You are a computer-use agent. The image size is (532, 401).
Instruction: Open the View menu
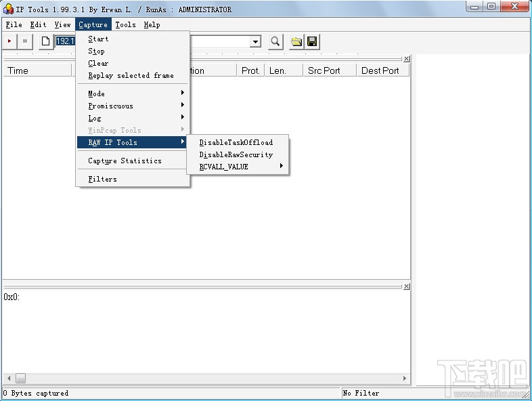(63, 25)
